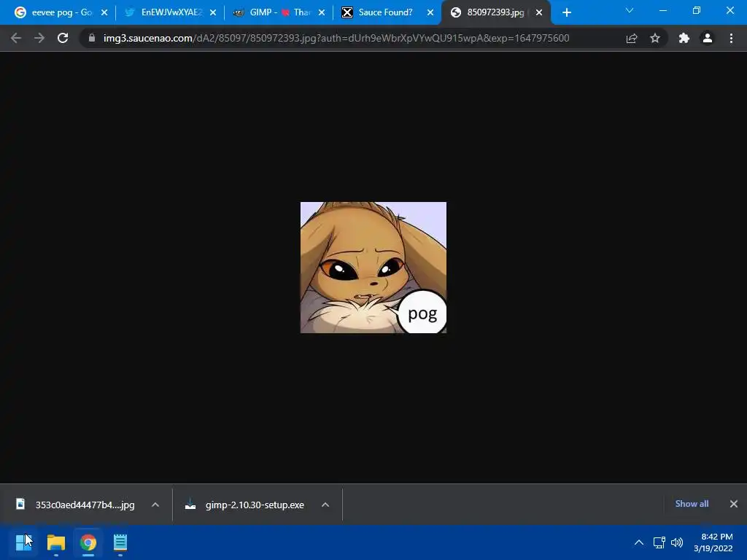Open the Notepad taskbar icon
747x560 pixels.
pos(120,542)
